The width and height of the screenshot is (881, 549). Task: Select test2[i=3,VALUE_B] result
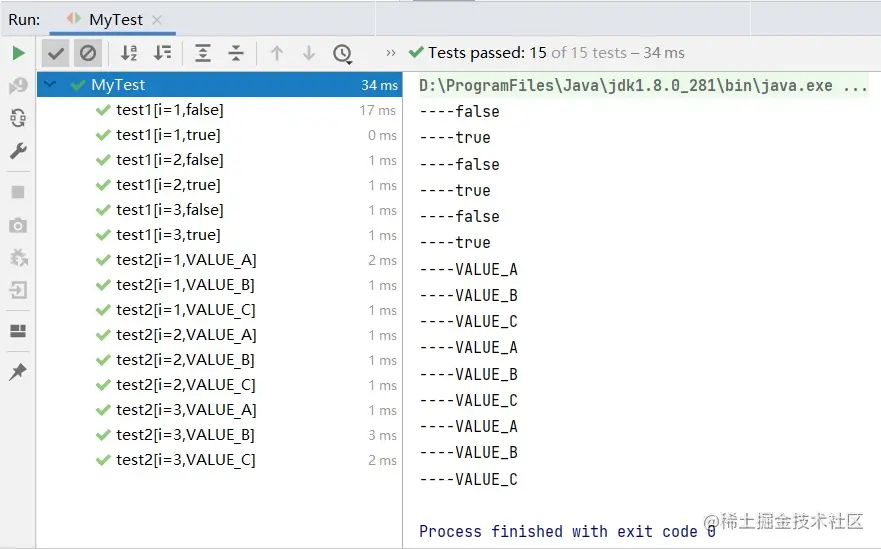pos(219,435)
